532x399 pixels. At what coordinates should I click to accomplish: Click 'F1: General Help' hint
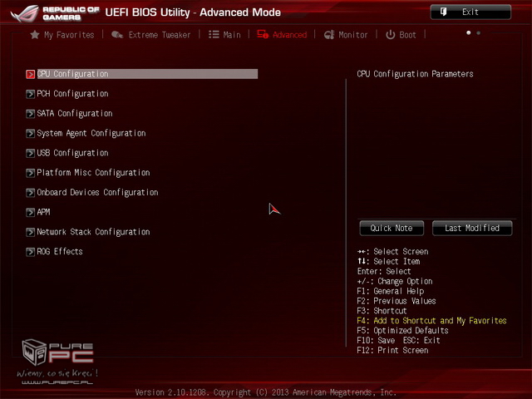(390, 291)
